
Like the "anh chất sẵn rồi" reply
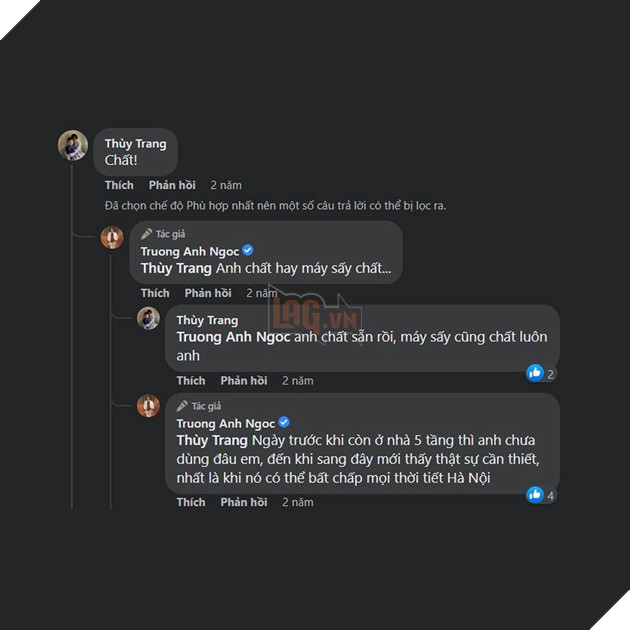pos(191,381)
